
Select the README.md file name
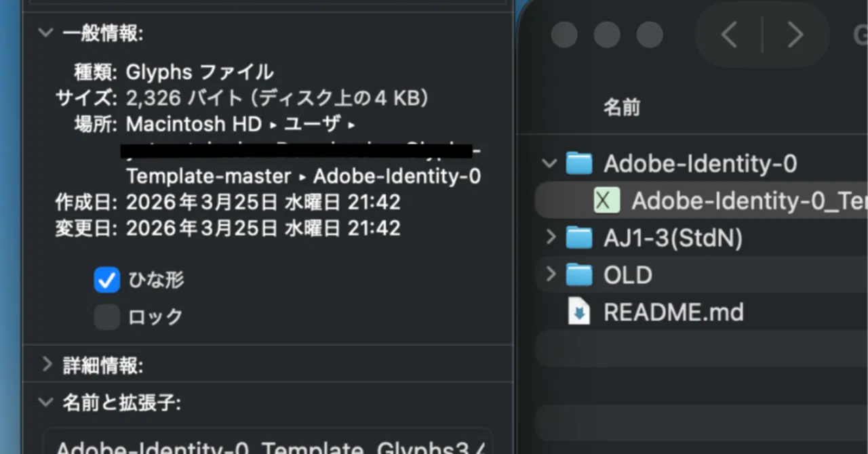pos(673,312)
